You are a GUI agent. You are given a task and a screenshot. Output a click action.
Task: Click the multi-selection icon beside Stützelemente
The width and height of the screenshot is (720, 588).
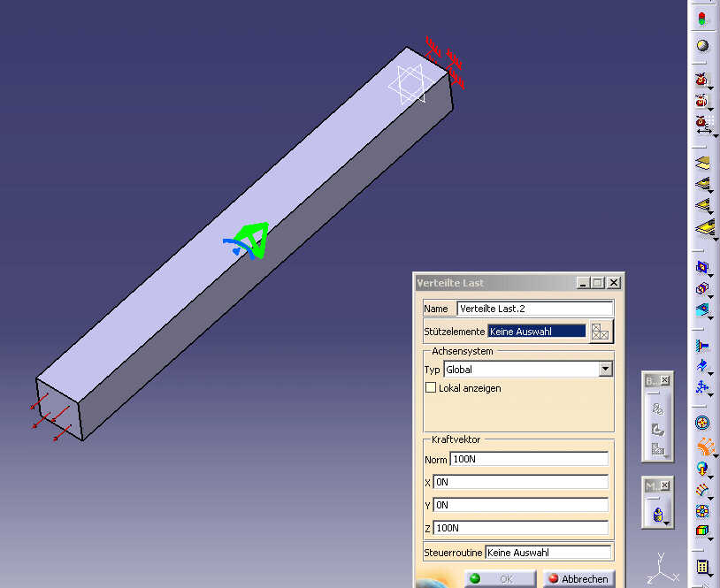click(601, 332)
